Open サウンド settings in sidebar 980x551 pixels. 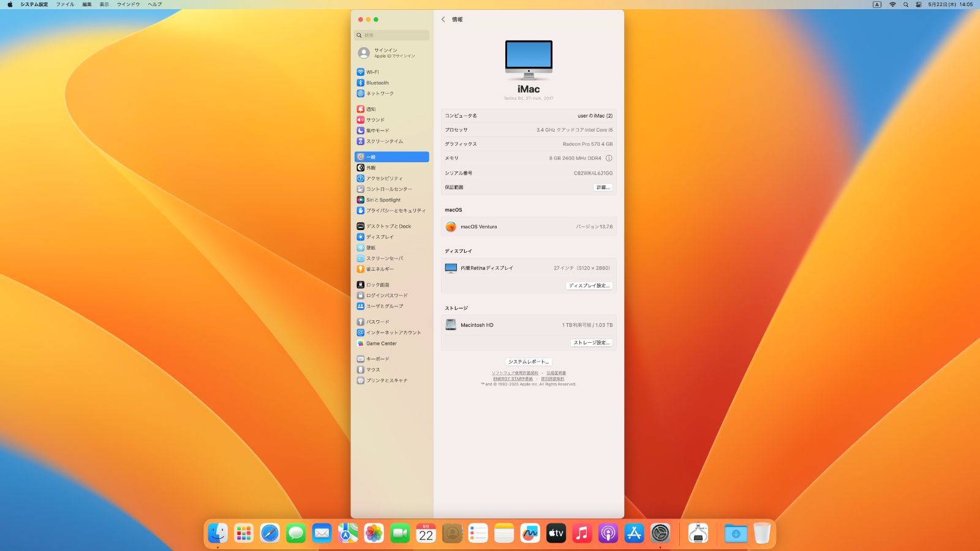point(392,120)
